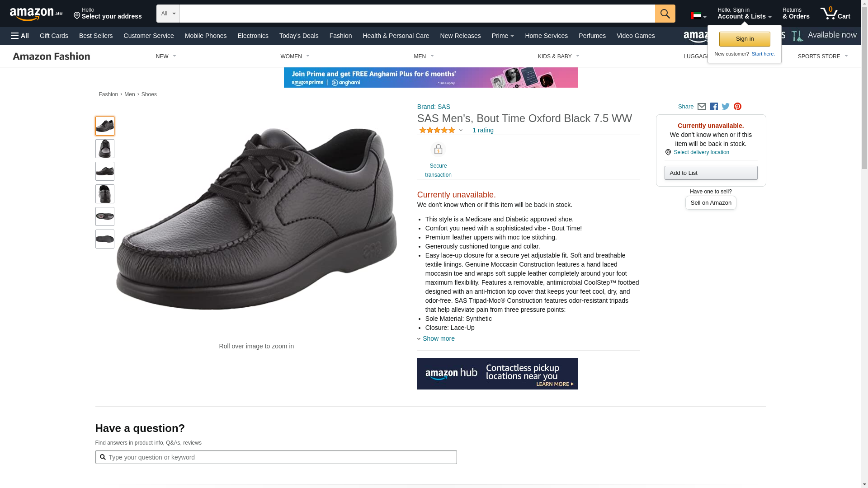Expand the star rating dropdown arrow
The image size is (868, 488).
pos(461,131)
